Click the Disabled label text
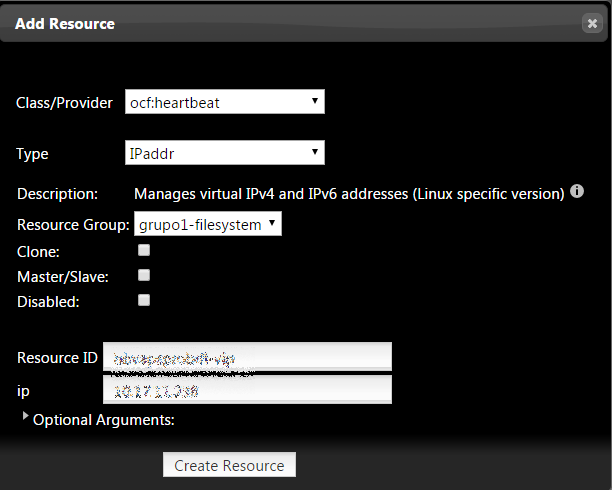Viewport: 612px width, 490px height. 49,300
